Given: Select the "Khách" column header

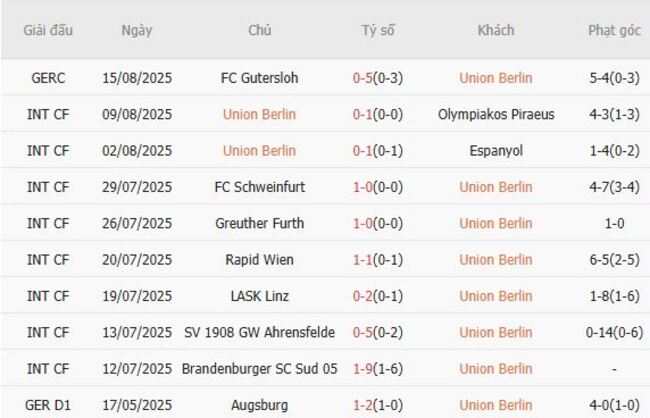Looking at the screenshot, I should coord(495,30).
